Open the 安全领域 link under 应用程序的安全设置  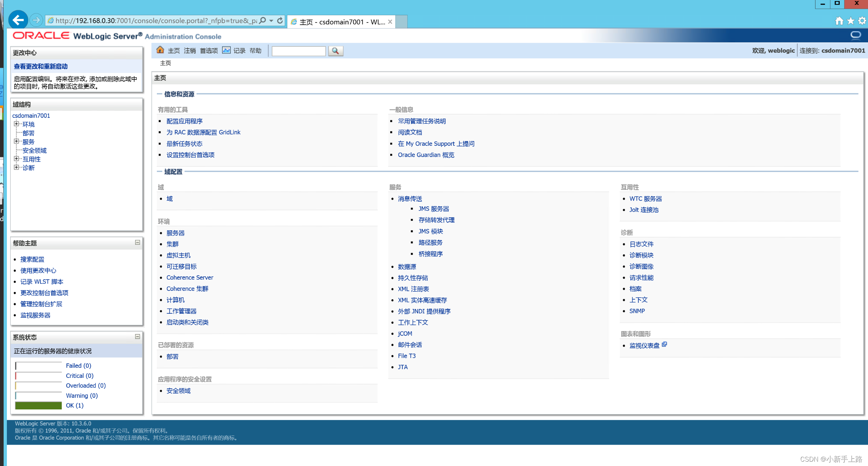point(178,391)
